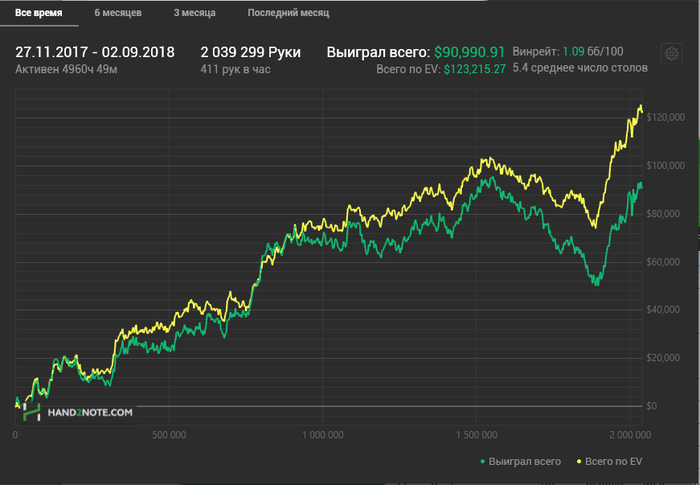Switch to the '6 месяцев' tab
The width and height of the screenshot is (700, 485).
coord(118,13)
